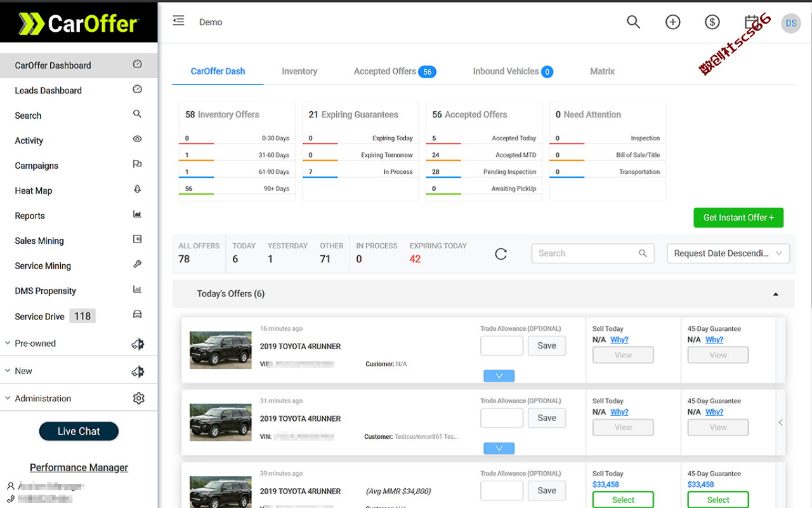Image resolution: width=812 pixels, height=508 pixels.
Task: Click the left arrow on offers side panel
Action: (780, 422)
